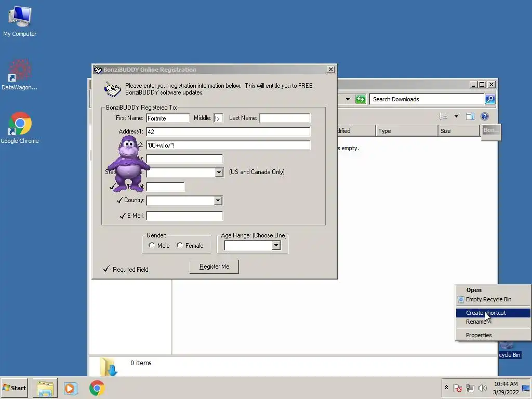
Task: Choose Properties from the context menu
Action: (x=494, y=335)
